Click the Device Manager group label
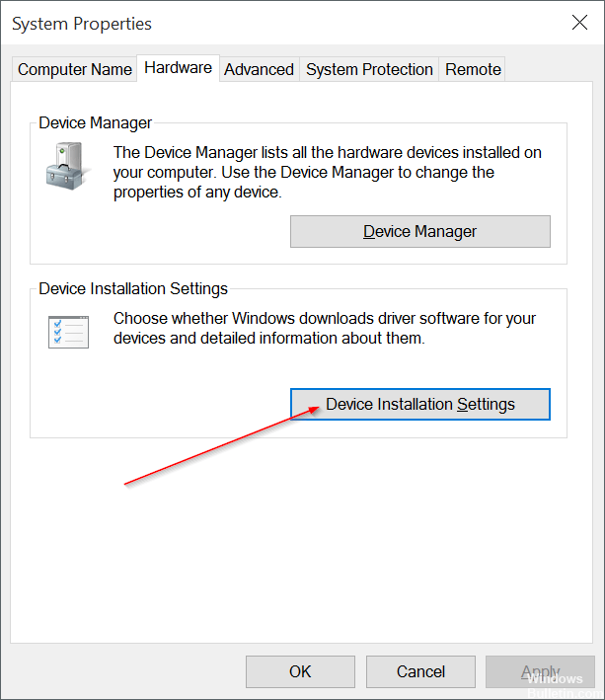605x700 pixels. (x=95, y=122)
